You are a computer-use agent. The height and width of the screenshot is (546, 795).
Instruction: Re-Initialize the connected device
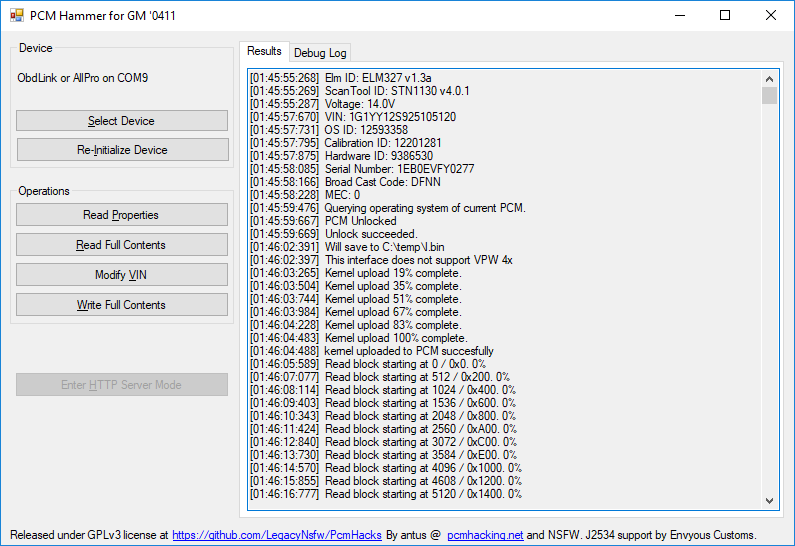tap(122, 150)
